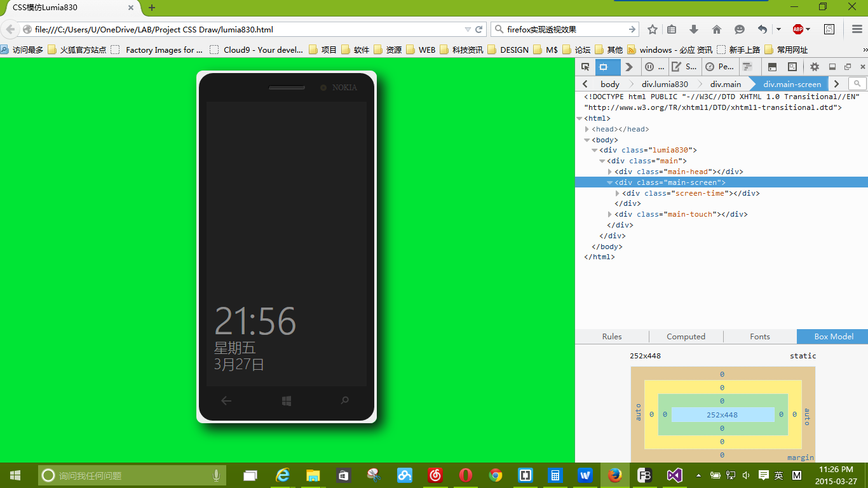Bookmark this page with star icon
This screenshot has width=868, height=488.
(x=653, y=29)
